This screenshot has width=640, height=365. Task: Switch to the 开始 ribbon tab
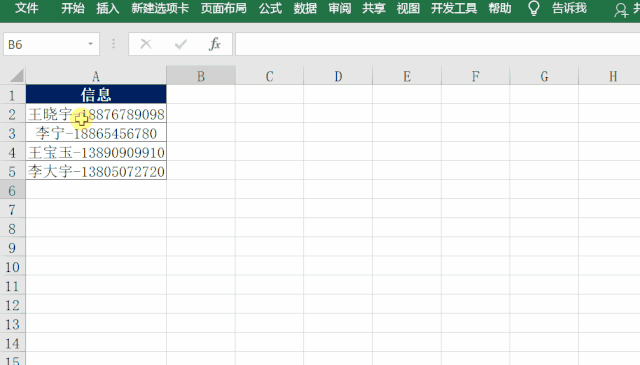tap(73, 8)
